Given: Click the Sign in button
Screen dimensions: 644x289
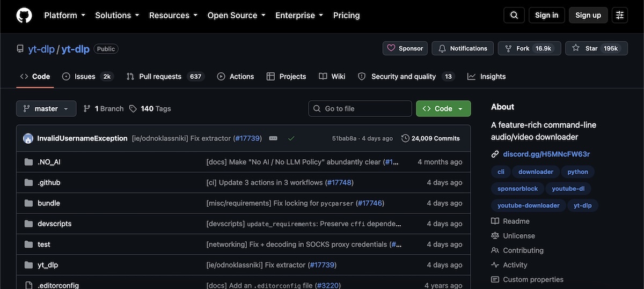Looking at the screenshot, I should [547, 15].
